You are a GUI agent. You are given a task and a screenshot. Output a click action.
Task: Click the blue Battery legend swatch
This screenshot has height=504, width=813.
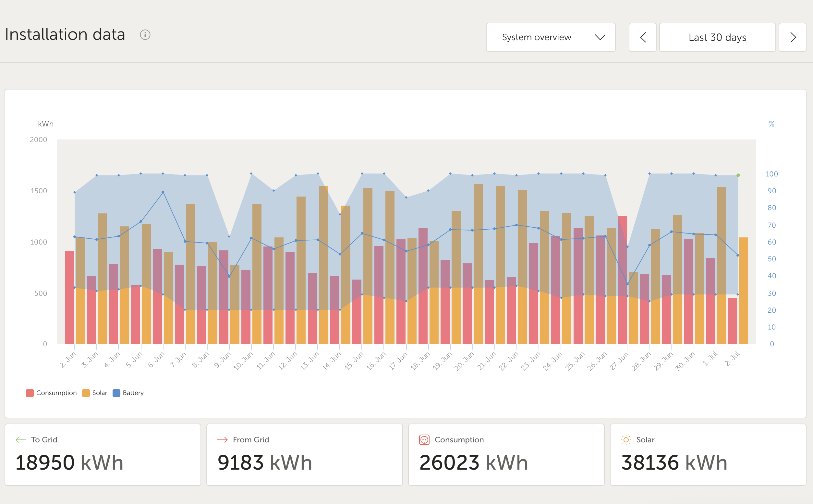(116, 393)
